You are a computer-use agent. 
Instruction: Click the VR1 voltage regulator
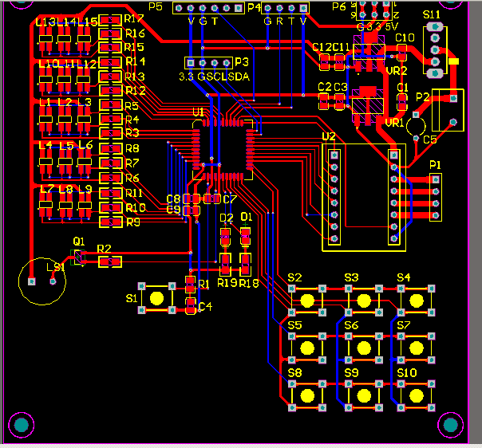tap(368, 105)
